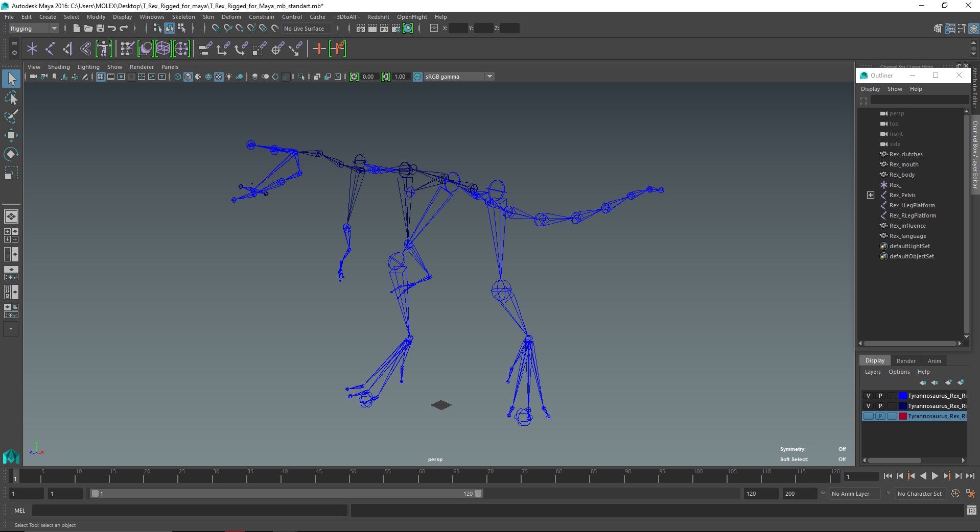The image size is (980, 532).
Task: Move selected layer up icon
Action: (922, 382)
